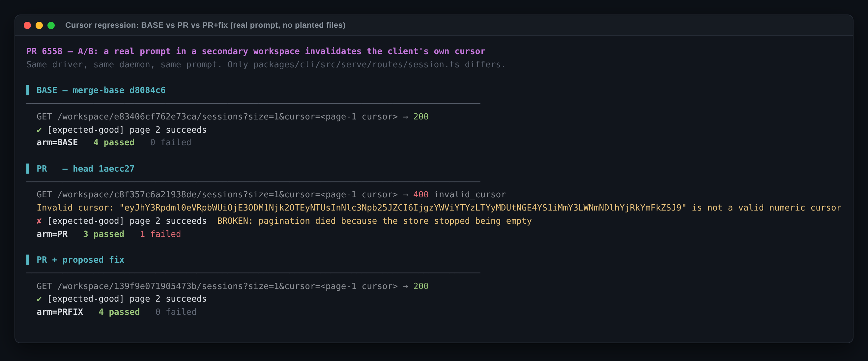The height and width of the screenshot is (361, 868).
Task: Click the base64 Invalid cursor error line
Action: pyautogui.click(x=439, y=208)
